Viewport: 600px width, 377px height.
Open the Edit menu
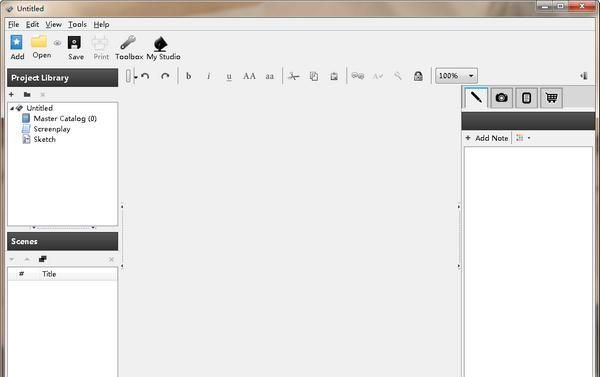click(32, 24)
